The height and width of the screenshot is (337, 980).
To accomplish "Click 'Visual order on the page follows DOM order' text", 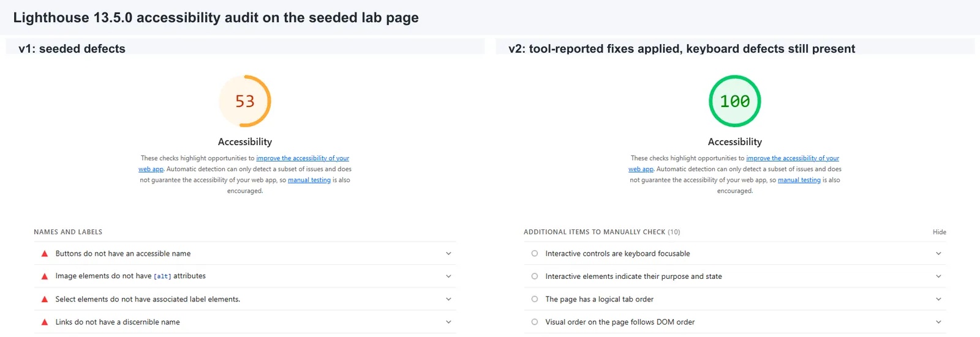I will coord(620,322).
